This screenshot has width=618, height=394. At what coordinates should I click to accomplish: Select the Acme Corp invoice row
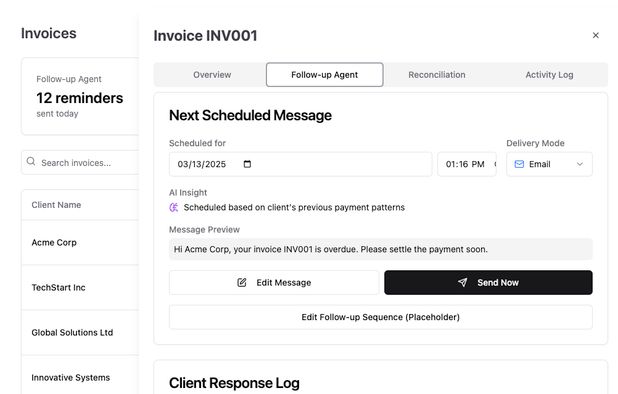pos(80,243)
